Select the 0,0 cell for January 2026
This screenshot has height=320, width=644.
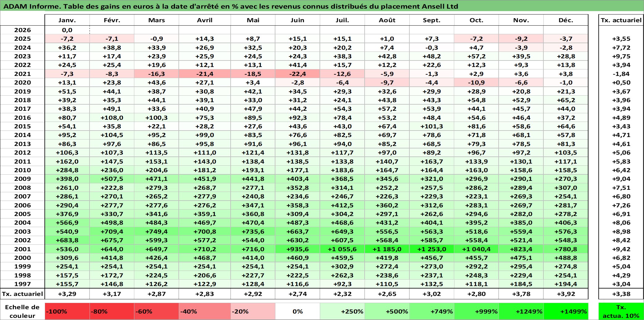point(67,30)
